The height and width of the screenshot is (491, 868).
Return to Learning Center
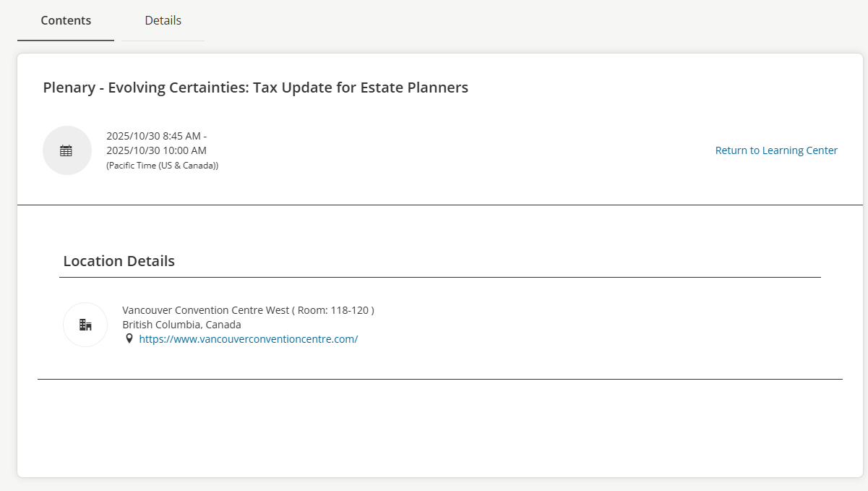pyautogui.click(x=775, y=150)
